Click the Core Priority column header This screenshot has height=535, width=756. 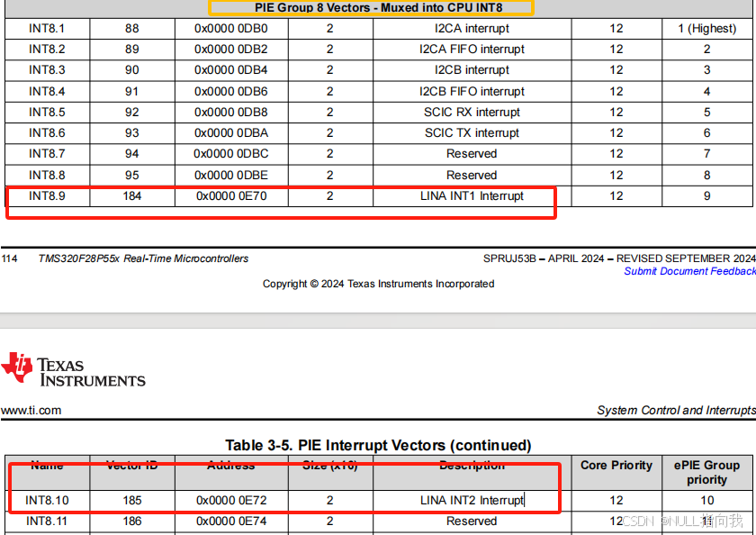[x=616, y=465]
